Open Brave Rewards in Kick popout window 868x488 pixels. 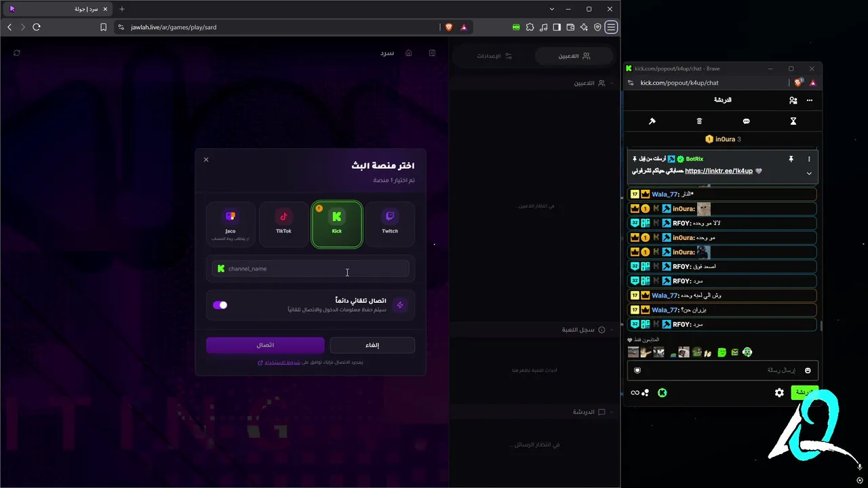(813, 83)
